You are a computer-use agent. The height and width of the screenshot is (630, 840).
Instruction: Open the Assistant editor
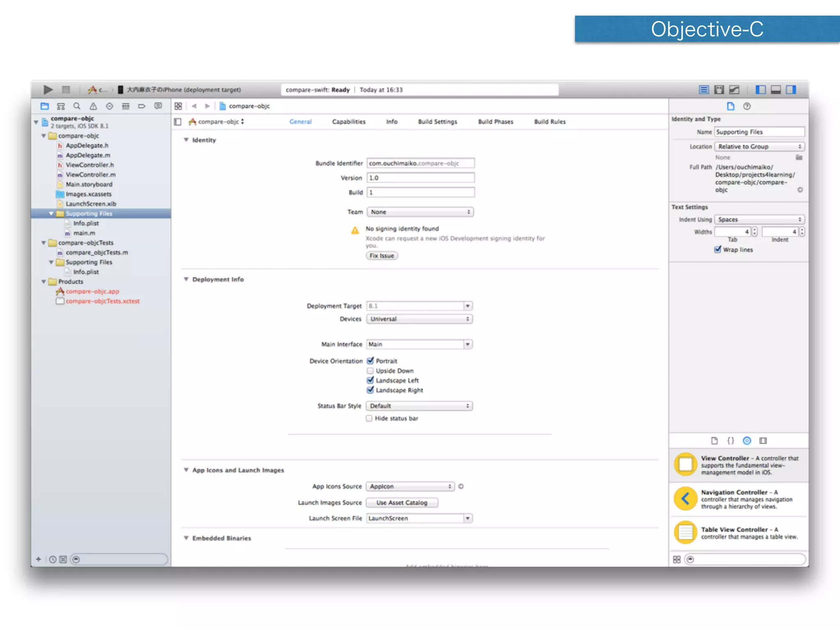(x=719, y=90)
